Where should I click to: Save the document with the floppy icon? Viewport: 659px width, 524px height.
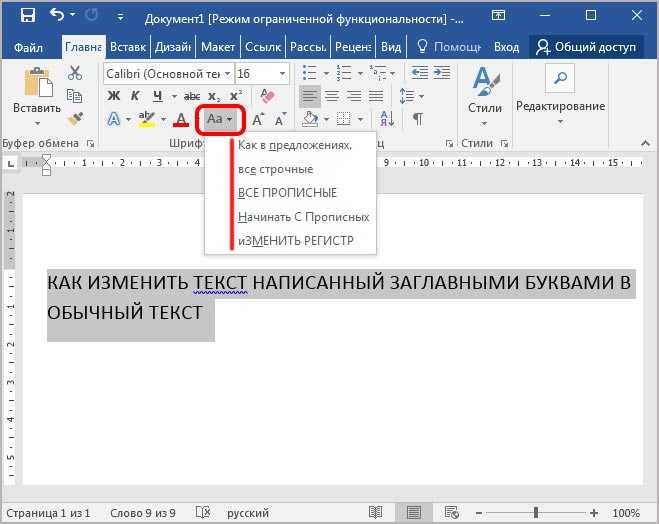point(28,16)
